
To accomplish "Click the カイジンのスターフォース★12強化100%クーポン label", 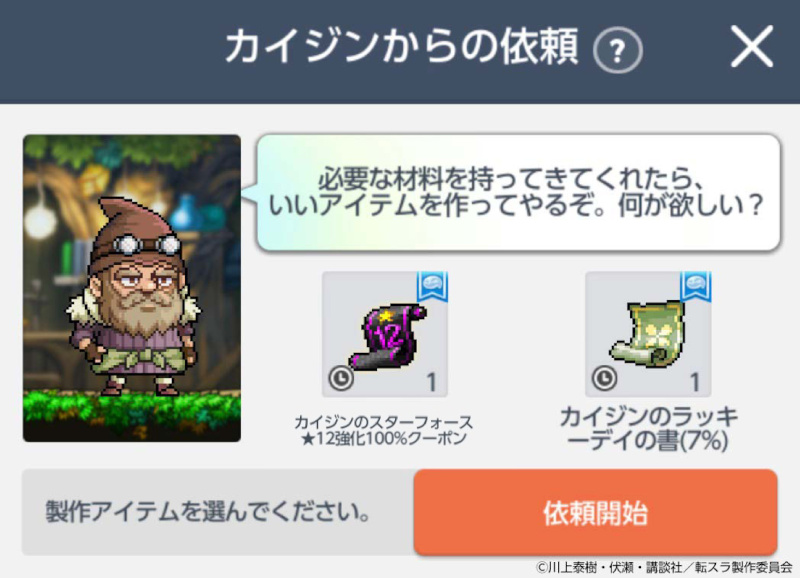I will [384, 430].
